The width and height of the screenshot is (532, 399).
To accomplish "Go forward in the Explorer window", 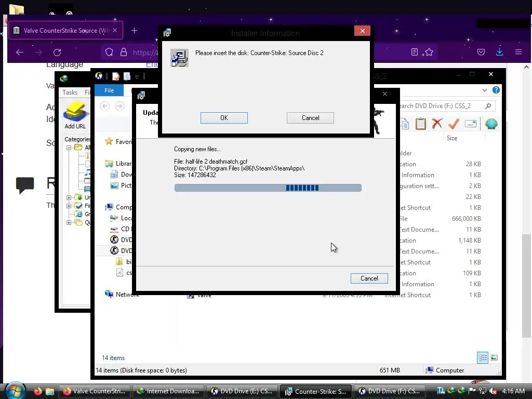I will pyautogui.click(x=119, y=106).
